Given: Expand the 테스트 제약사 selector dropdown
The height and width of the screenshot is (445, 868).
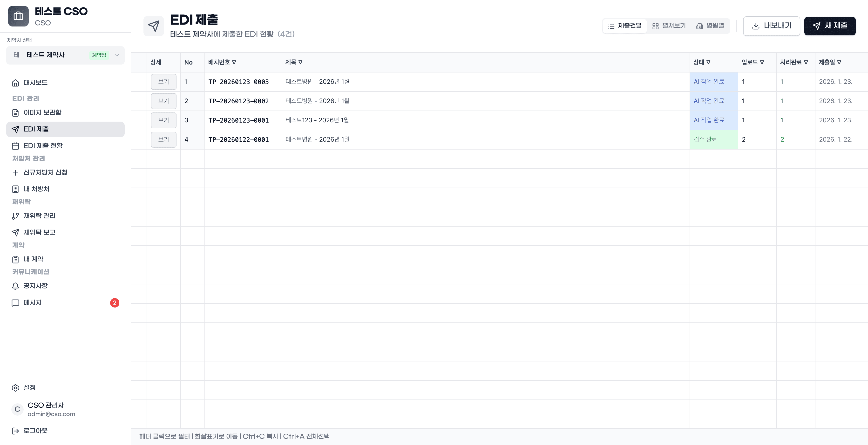Looking at the screenshot, I should click(117, 55).
